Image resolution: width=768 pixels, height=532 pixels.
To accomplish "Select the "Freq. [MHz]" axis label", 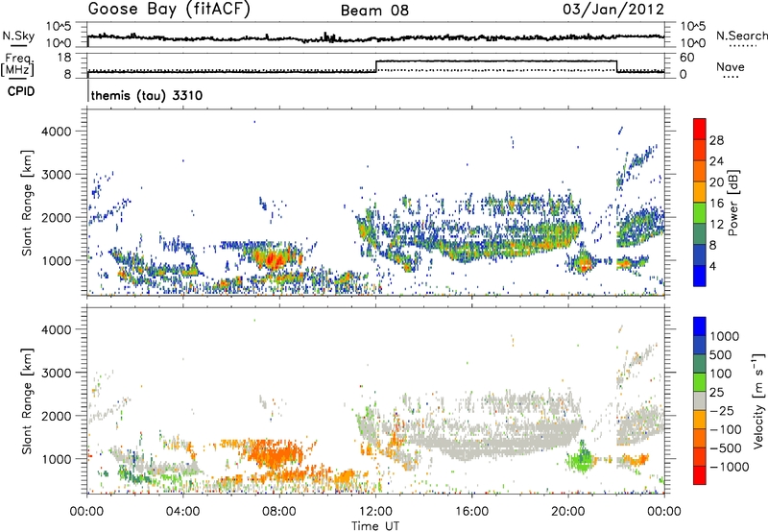I will [18, 65].
